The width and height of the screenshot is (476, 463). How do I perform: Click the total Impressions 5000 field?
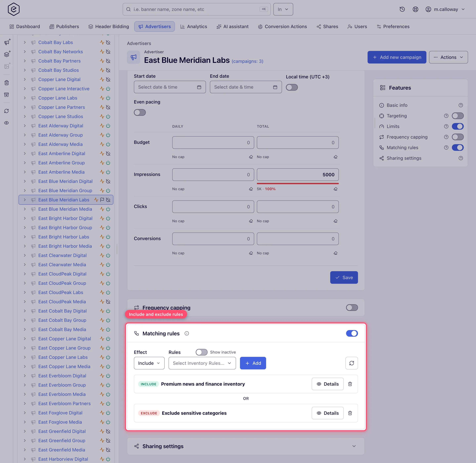tap(297, 175)
